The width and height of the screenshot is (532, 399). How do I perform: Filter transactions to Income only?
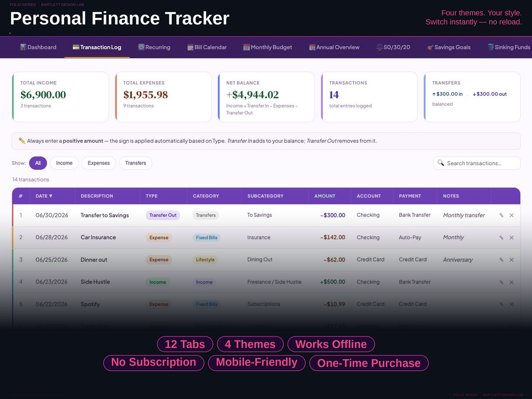point(64,163)
